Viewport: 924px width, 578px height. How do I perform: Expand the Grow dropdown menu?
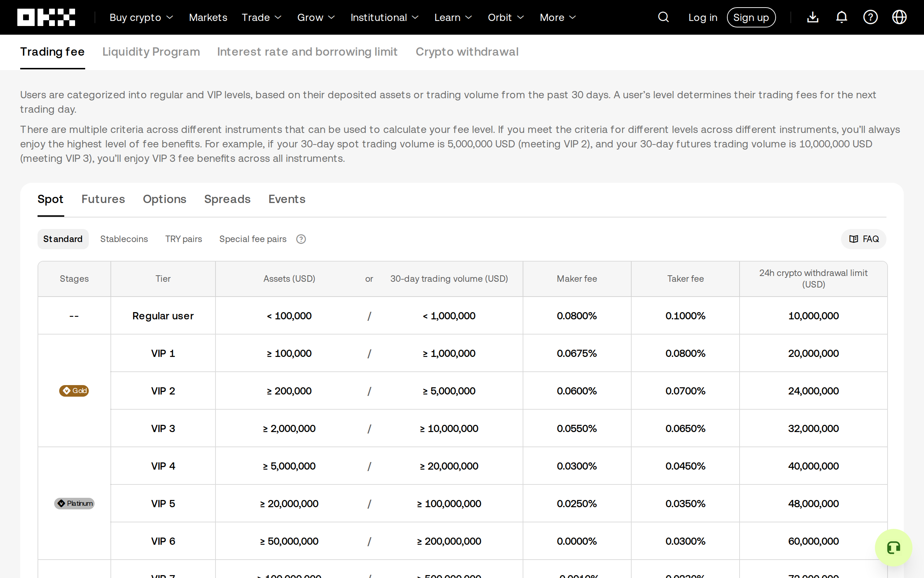point(316,18)
